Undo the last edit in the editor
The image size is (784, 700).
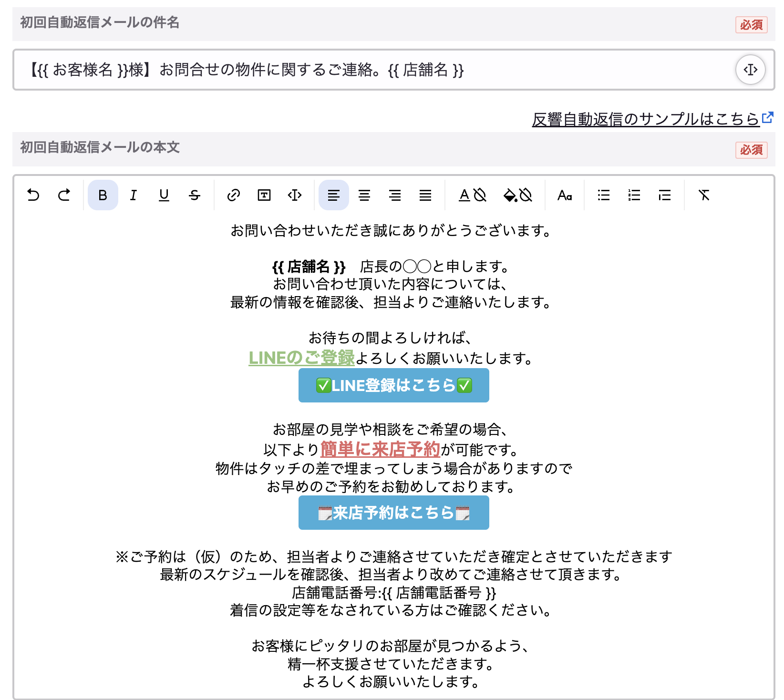coord(33,195)
